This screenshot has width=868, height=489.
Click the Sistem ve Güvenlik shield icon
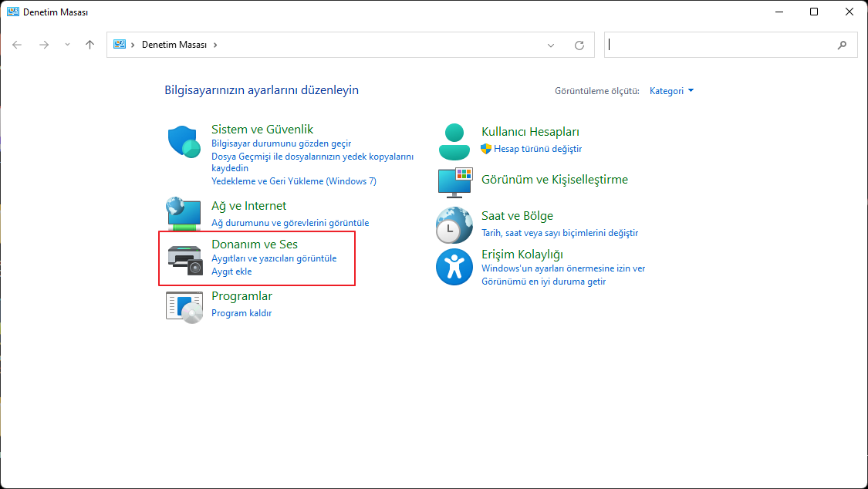coord(184,142)
